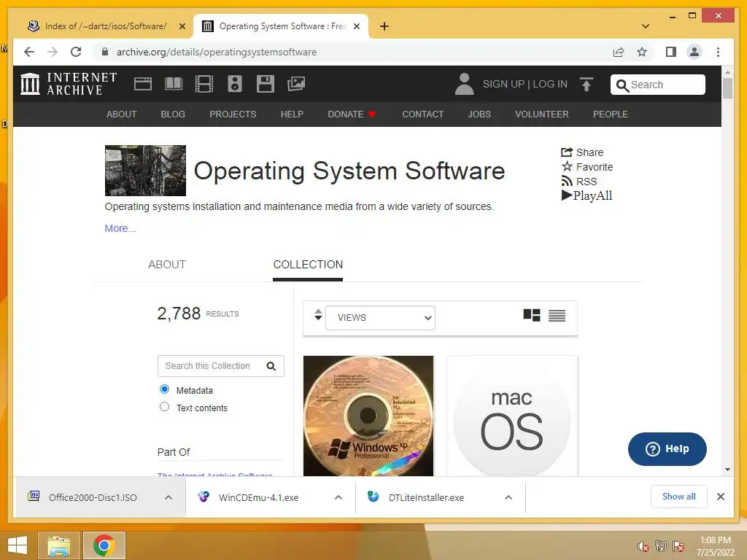Open Windows Start button
Screen dimensions: 747x560
pos(18,545)
